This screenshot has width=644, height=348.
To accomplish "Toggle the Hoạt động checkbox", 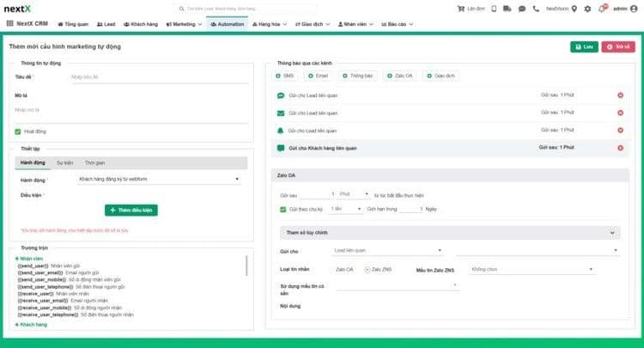I will point(18,131).
